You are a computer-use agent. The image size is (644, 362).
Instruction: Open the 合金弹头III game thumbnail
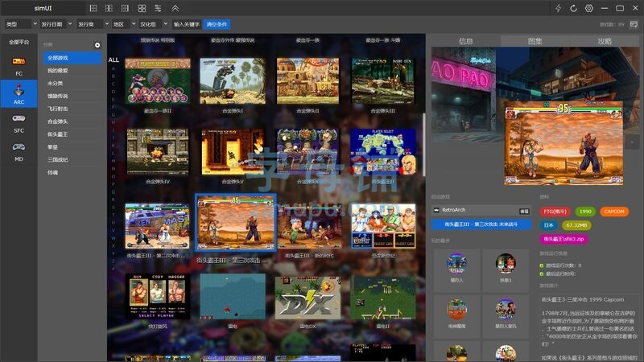[x=383, y=80]
